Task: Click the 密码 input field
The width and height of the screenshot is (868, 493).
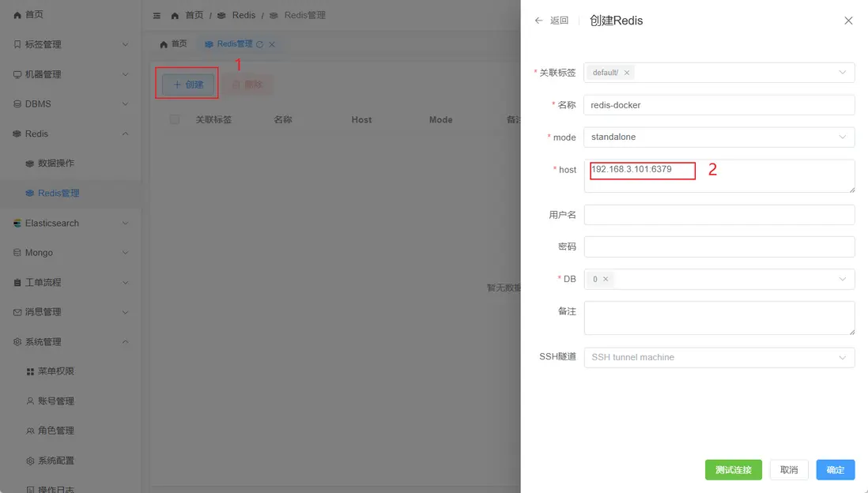Action: 719,246
